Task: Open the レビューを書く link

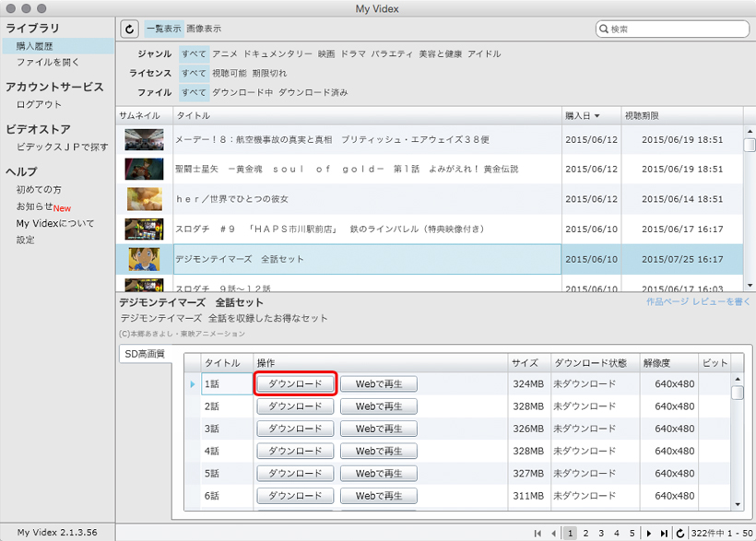Action: [721, 302]
